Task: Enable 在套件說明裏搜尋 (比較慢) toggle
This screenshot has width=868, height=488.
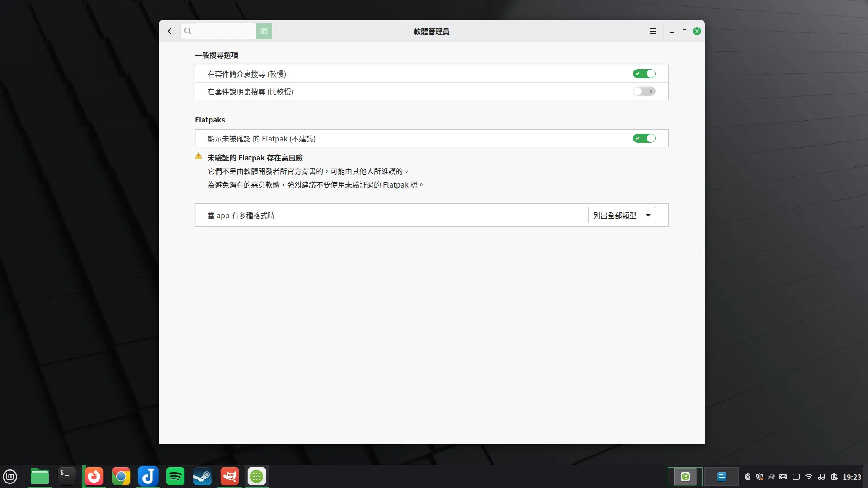Action: point(644,91)
